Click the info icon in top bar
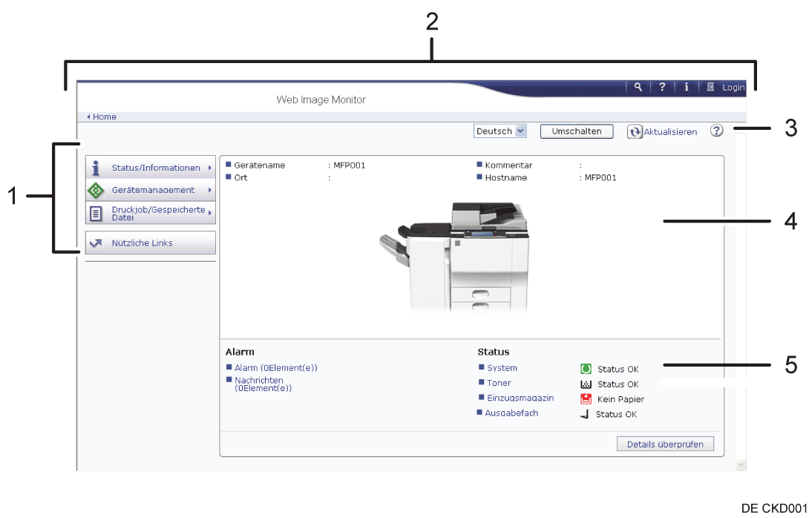Image resolution: width=812 pixels, height=518 pixels. point(687,87)
